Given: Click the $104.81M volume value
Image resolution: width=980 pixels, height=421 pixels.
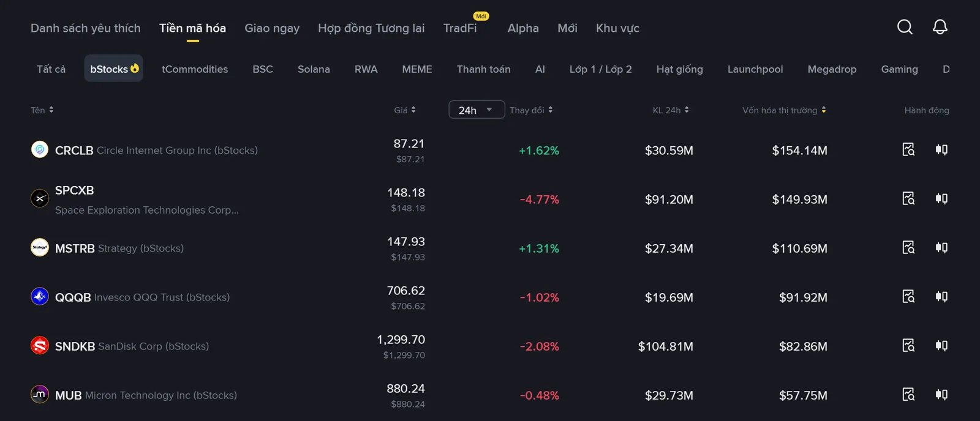Looking at the screenshot, I should tap(666, 346).
